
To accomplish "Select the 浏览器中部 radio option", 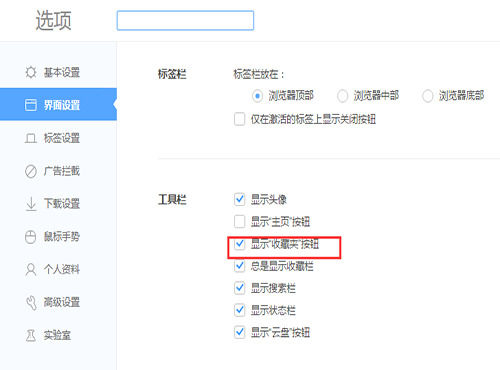I will (x=342, y=96).
